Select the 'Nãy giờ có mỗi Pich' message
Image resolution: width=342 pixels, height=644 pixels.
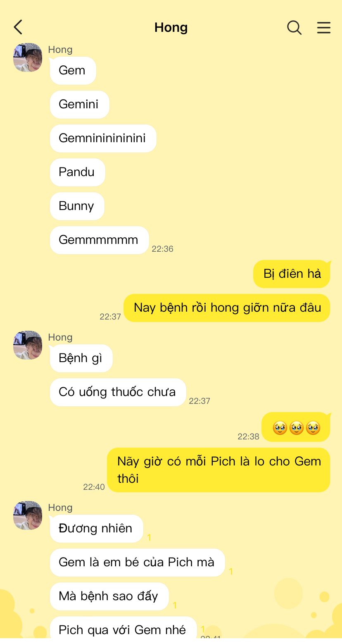218,470
